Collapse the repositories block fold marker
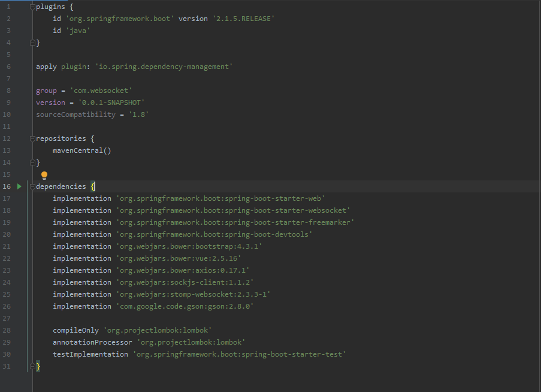 pos(32,138)
